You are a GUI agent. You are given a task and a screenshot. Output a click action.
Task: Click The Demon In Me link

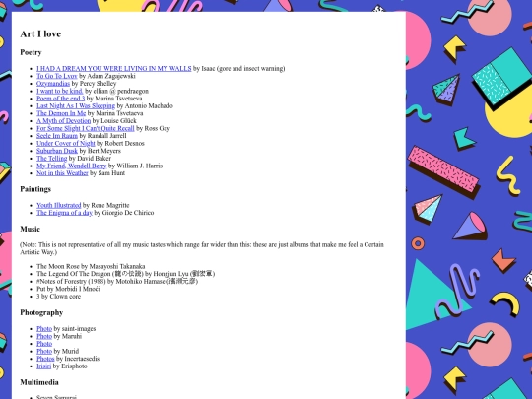point(61,113)
